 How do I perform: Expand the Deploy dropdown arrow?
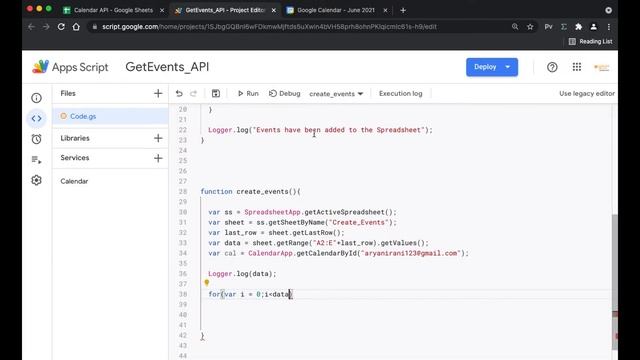pos(508,67)
